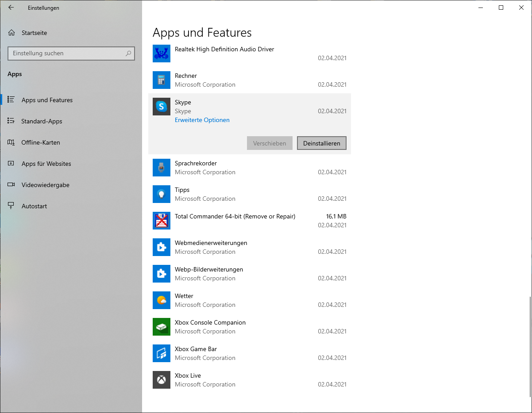Image resolution: width=532 pixels, height=413 pixels.
Task: Click the Apps und Features list icon
Action: 12,100
